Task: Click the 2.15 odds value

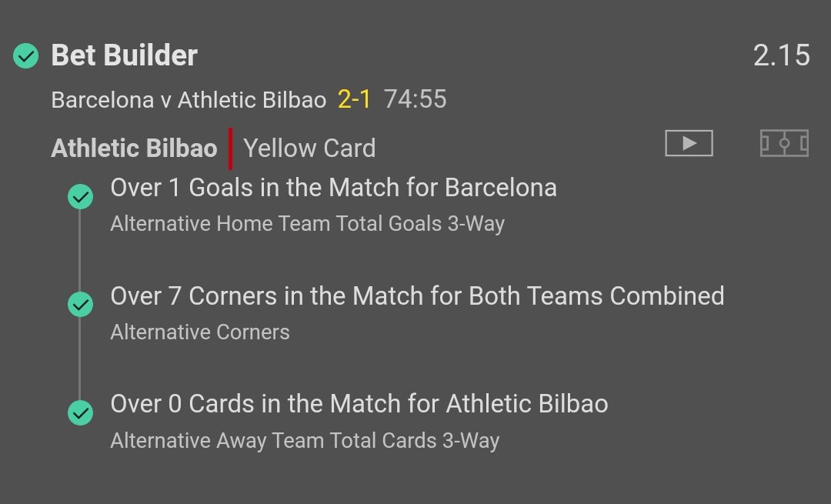Action: (782, 55)
